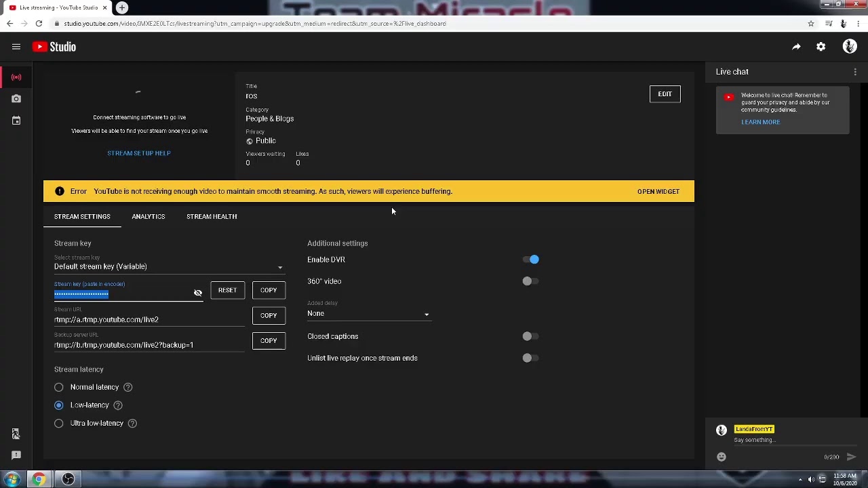Open the emoji picker in live chat
Viewport: 868px width, 488px height.
[722, 457]
